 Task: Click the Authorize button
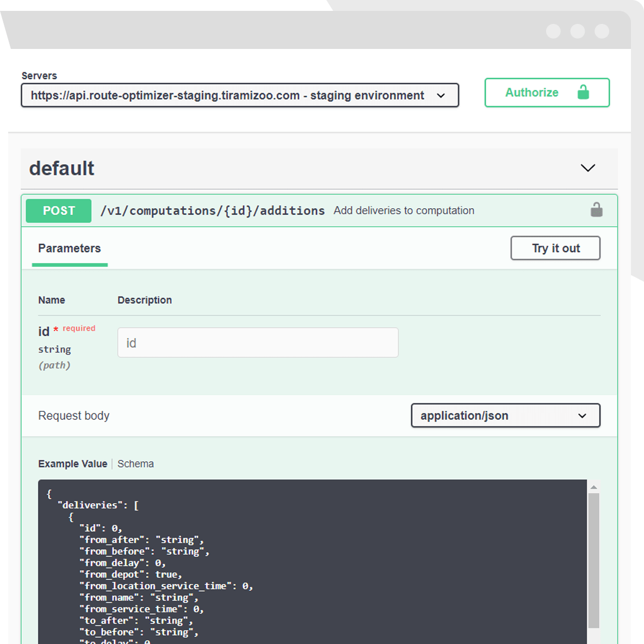pos(547,92)
